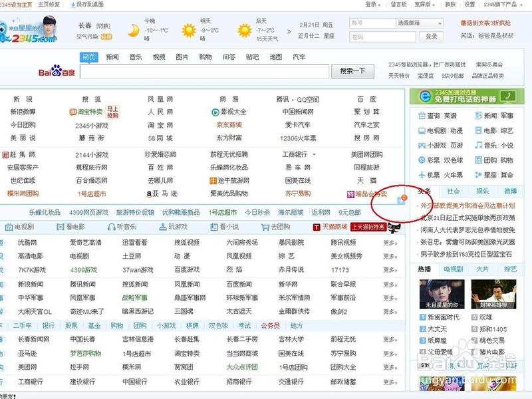Viewport: 532px width, 399px height.
Task: Click the 亚马逊 'a' icon
Action: point(148,194)
